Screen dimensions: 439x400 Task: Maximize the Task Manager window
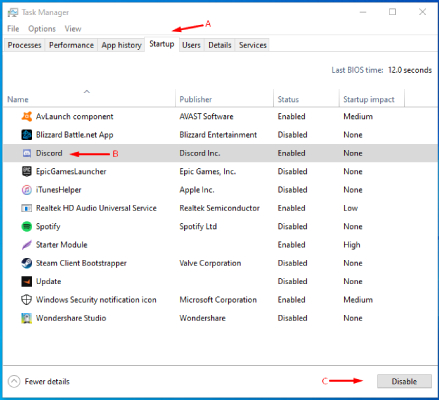[393, 12]
